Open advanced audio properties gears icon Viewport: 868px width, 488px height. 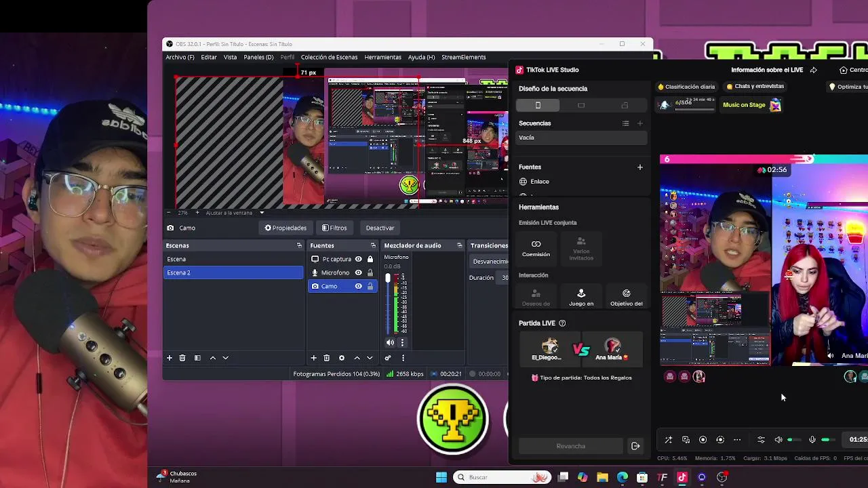click(388, 358)
